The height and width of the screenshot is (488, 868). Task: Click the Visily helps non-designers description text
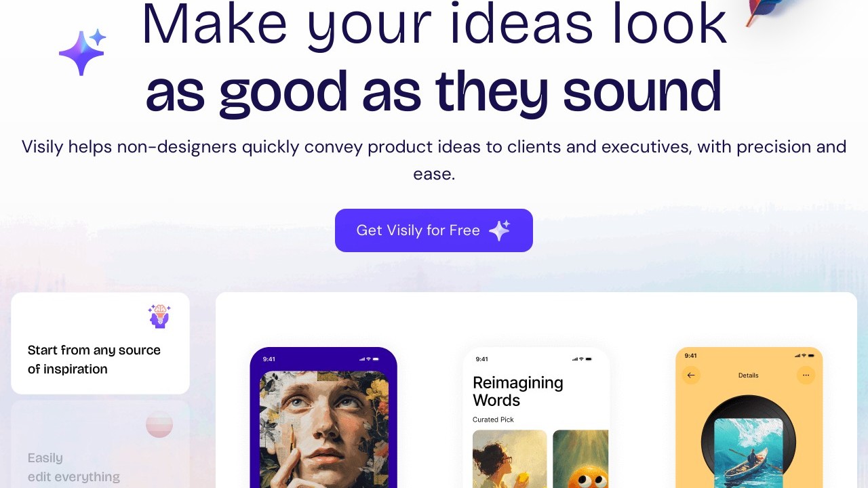[434, 160]
